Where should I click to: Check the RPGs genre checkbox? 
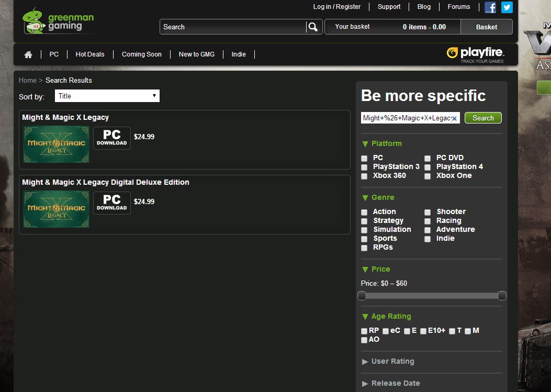tap(364, 248)
